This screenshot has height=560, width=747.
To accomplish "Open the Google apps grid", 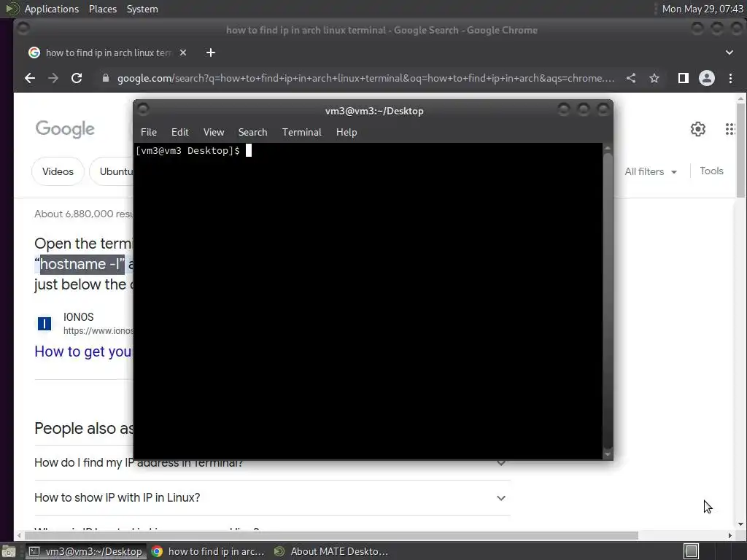I will pos(730,129).
